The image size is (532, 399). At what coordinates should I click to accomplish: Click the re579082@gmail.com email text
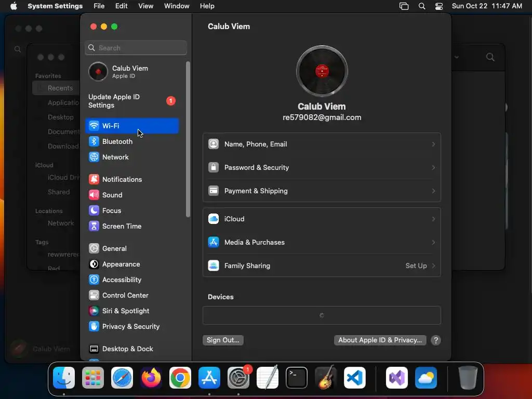coord(322,117)
